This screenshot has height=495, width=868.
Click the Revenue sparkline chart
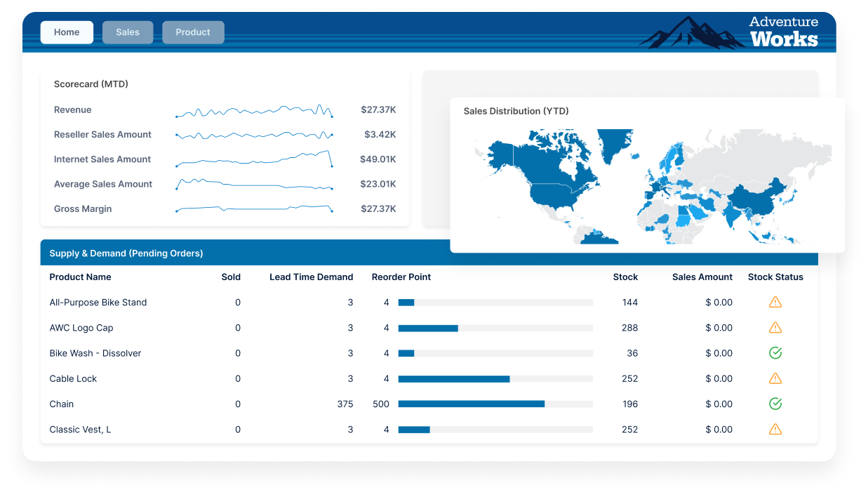254,110
